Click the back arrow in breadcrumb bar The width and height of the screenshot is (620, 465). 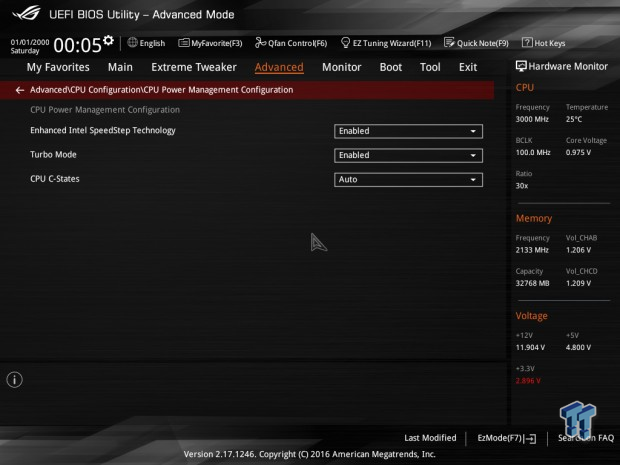(x=20, y=90)
